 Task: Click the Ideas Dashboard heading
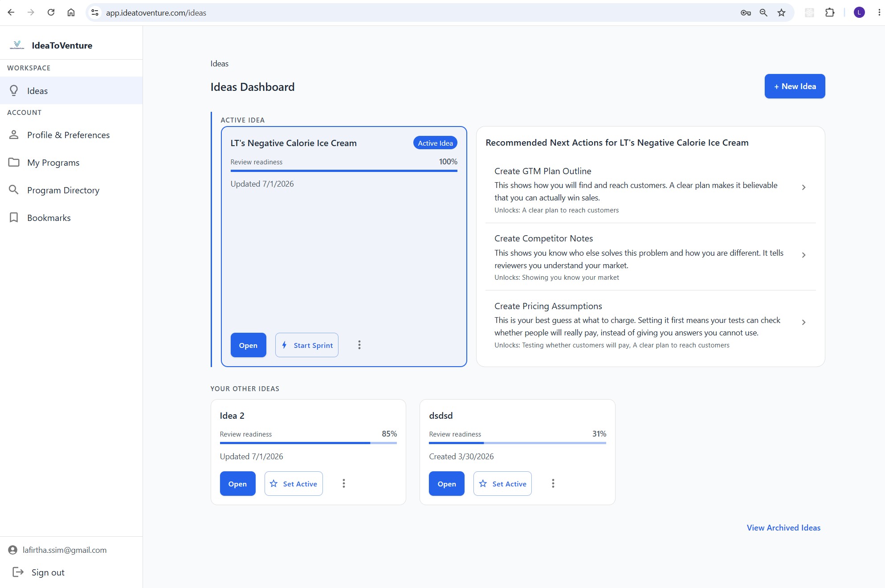[x=252, y=87]
